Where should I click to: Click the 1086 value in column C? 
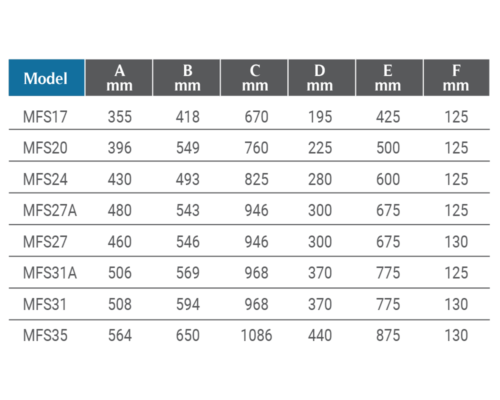point(256,335)
